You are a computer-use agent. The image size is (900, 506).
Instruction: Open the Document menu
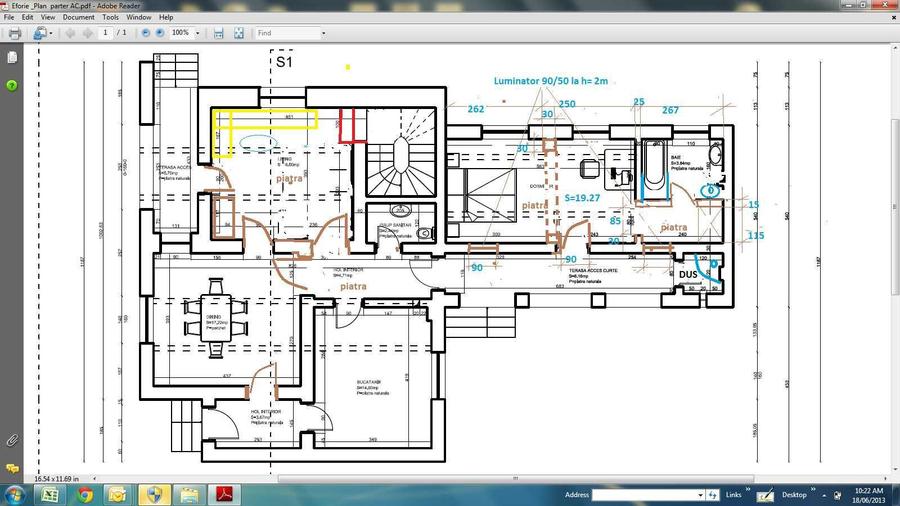(79, 17)
